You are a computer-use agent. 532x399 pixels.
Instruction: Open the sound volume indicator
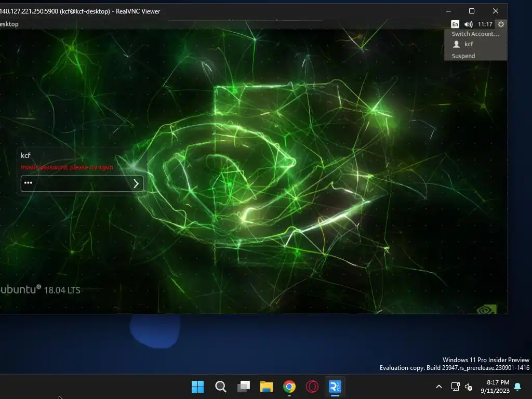pos(469,24)
